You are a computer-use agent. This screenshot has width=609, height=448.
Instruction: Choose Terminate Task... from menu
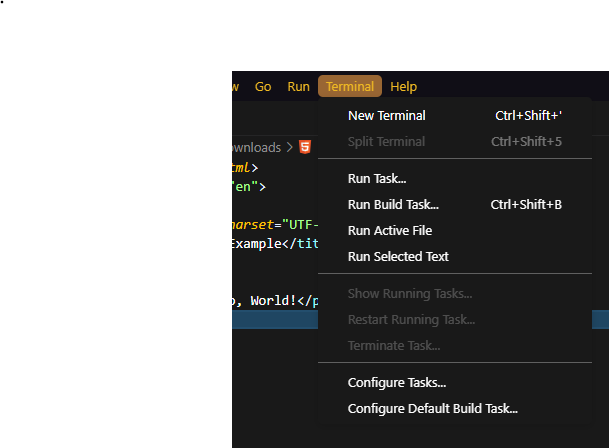[x=394, y=346]
